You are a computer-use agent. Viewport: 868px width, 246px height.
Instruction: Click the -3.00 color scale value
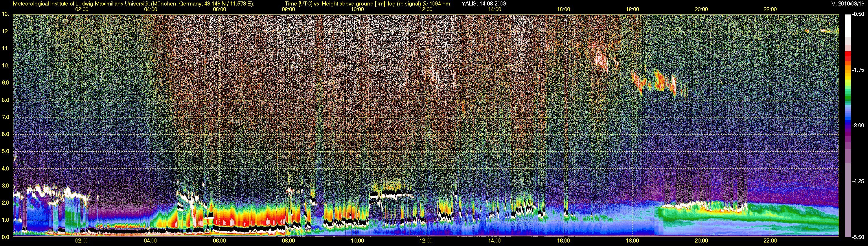click(x=858, y=125)
